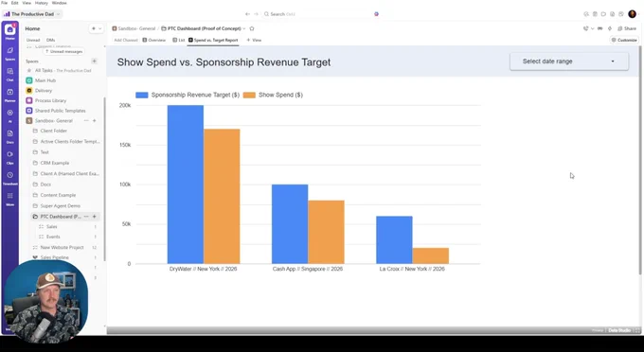Select Spend vs. Target Report tab

click(x=213, y=40)
